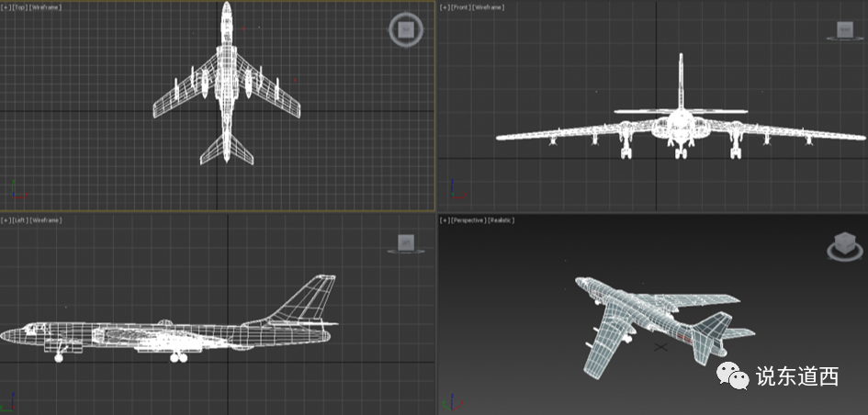Click the [Realistic] shading label
The width and height of the screenshot is (868, 415).
tap(501, 220)
